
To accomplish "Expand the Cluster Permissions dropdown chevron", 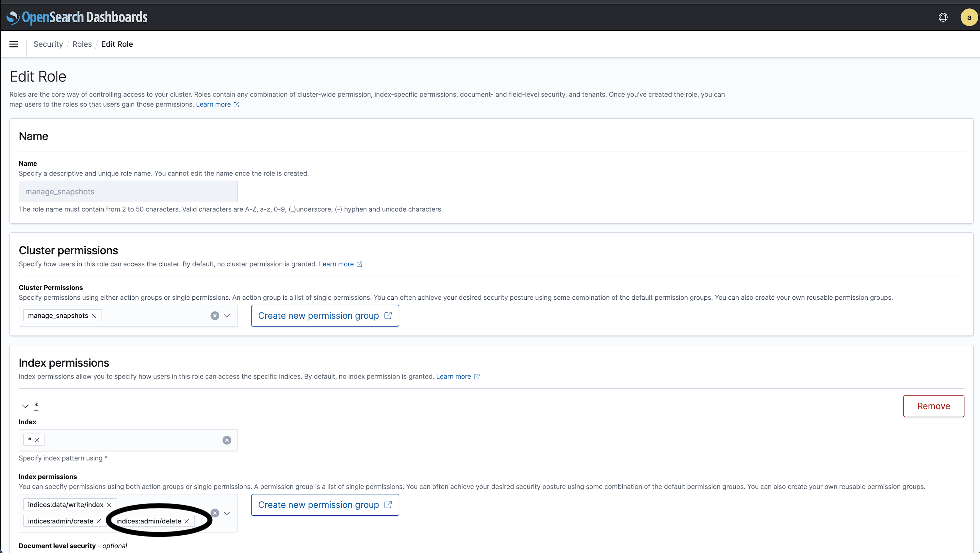I will click(227, 315).
